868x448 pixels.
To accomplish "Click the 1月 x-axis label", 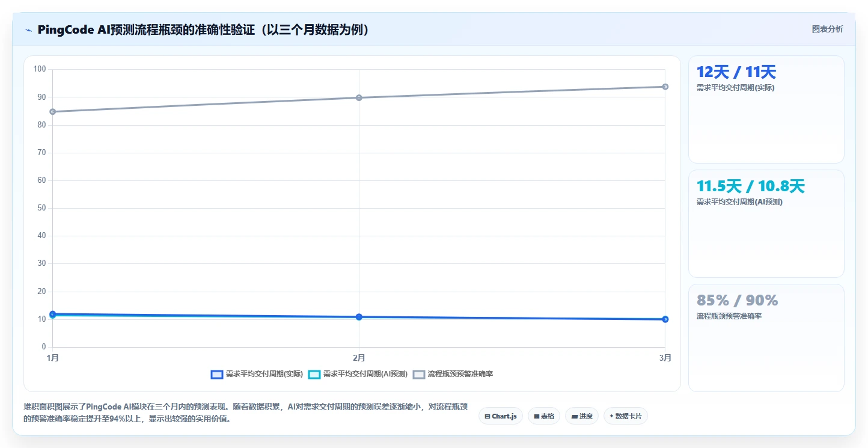I will 53,358.
